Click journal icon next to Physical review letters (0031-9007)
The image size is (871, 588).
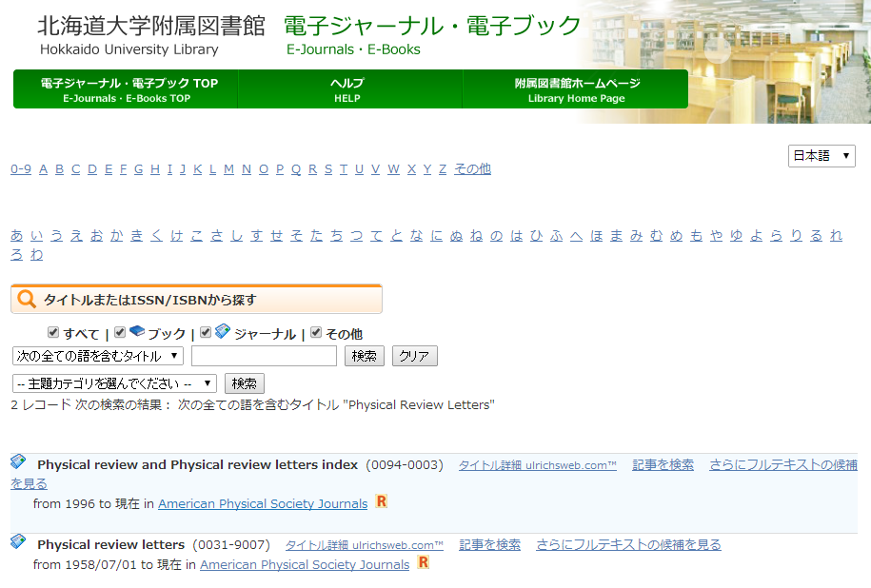coord(18,541)
